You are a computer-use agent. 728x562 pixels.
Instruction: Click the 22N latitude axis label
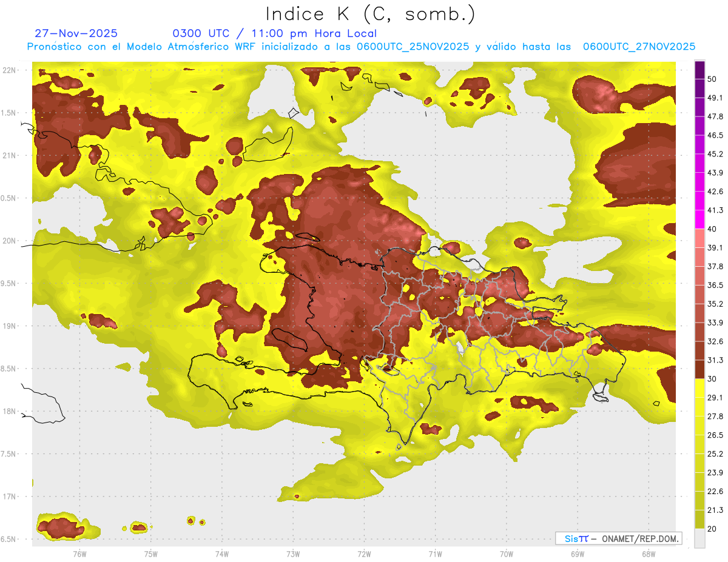(x=8, y=70)
